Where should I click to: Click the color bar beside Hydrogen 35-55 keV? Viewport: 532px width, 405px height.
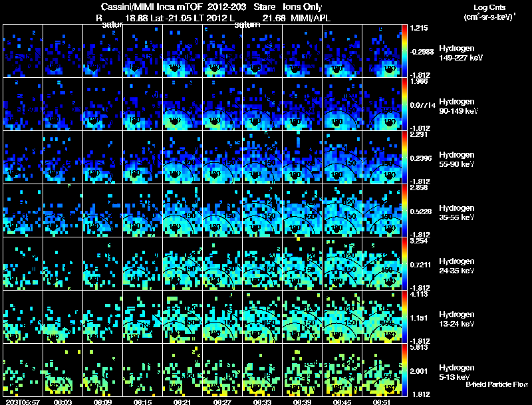(404, 211)
